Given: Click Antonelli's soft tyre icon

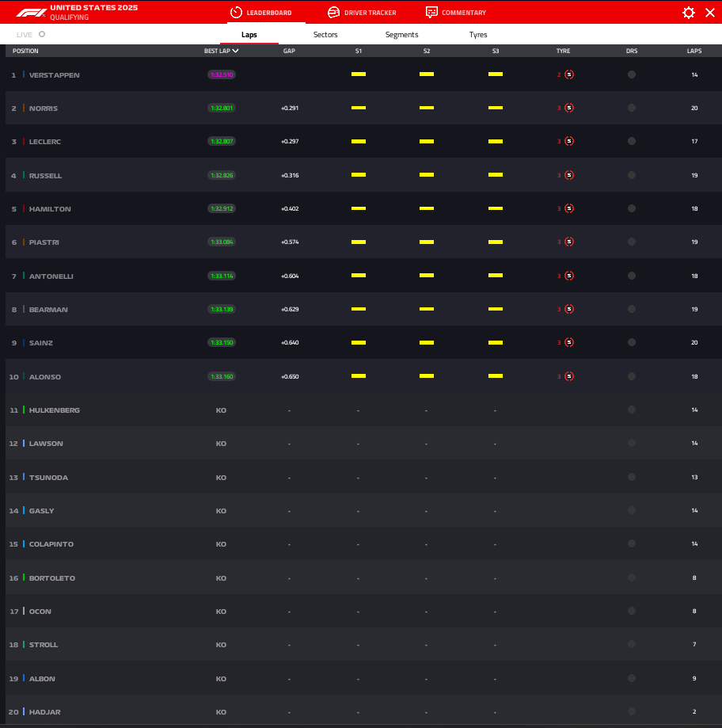Looking at the screenshot, I should pyautogui.click(x=569, y=276).
